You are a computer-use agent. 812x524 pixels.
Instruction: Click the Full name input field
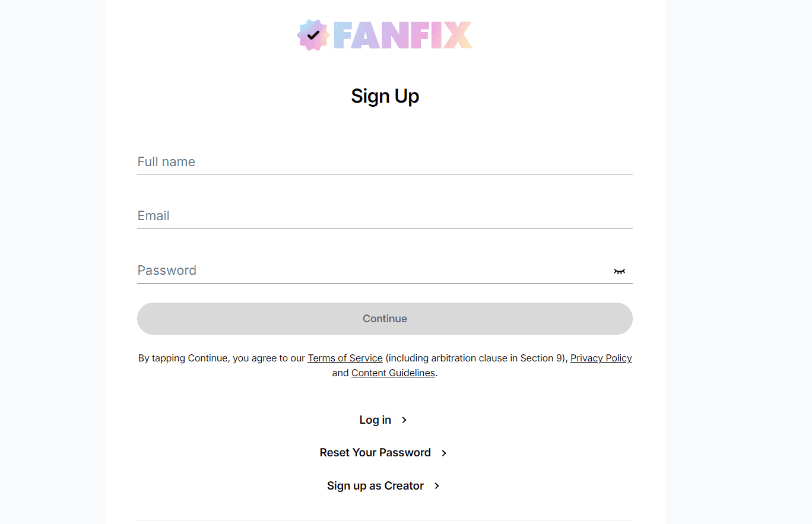click(x=385, y=161)
